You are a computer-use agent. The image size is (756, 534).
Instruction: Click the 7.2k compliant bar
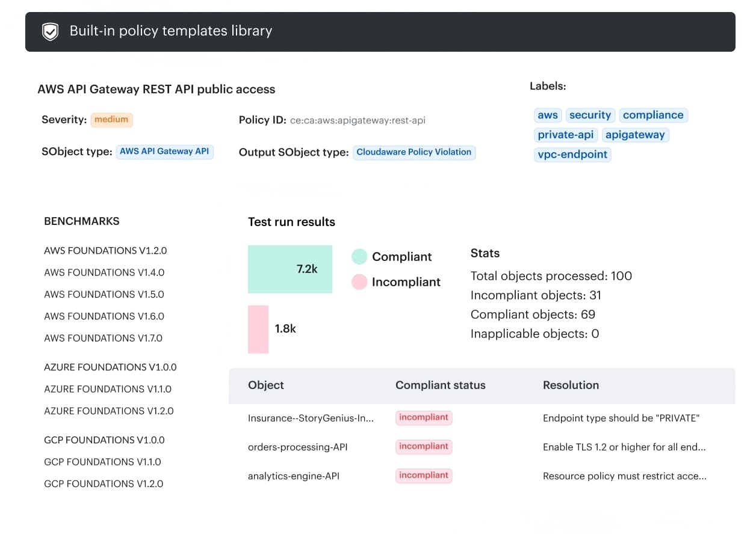tap(290, 269)
